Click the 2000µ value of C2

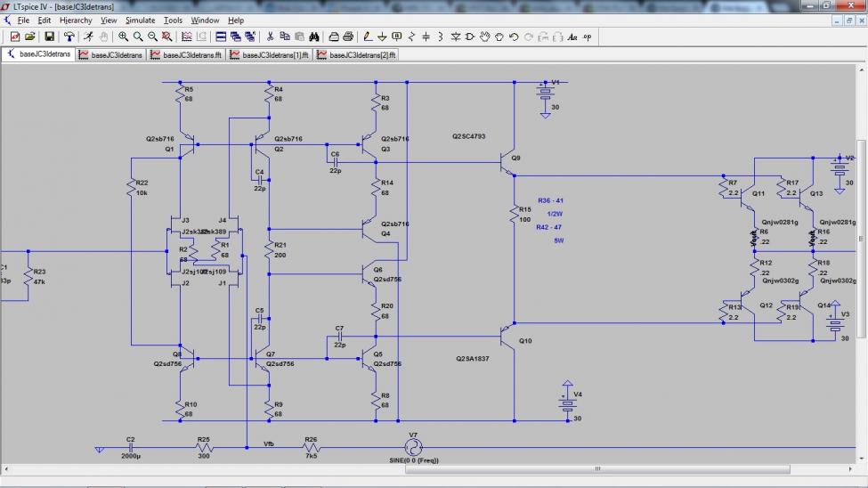coord(131,456)
